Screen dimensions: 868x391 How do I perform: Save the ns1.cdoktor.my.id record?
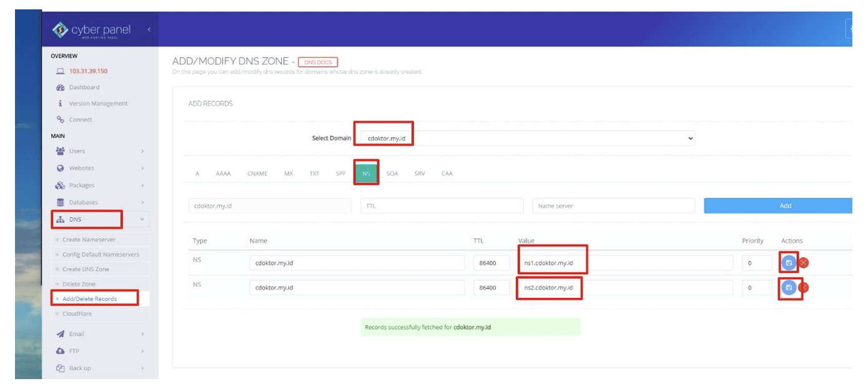pos(788,263)
